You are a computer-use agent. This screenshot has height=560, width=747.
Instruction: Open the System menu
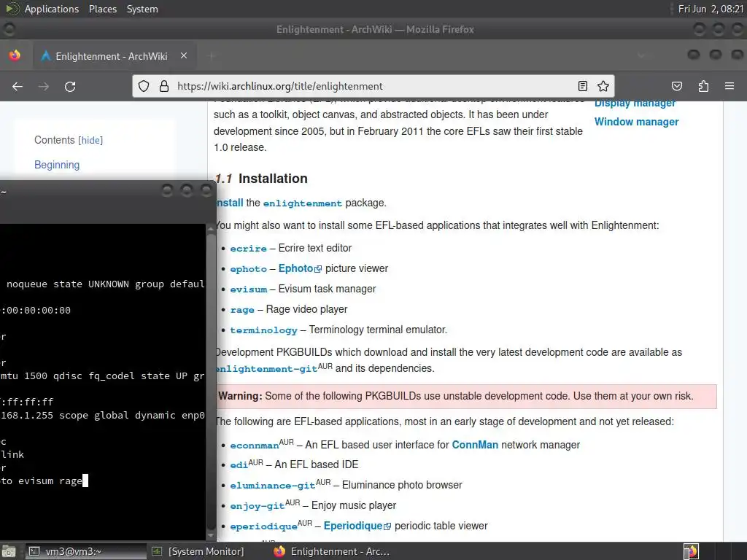tap(142, 9)
